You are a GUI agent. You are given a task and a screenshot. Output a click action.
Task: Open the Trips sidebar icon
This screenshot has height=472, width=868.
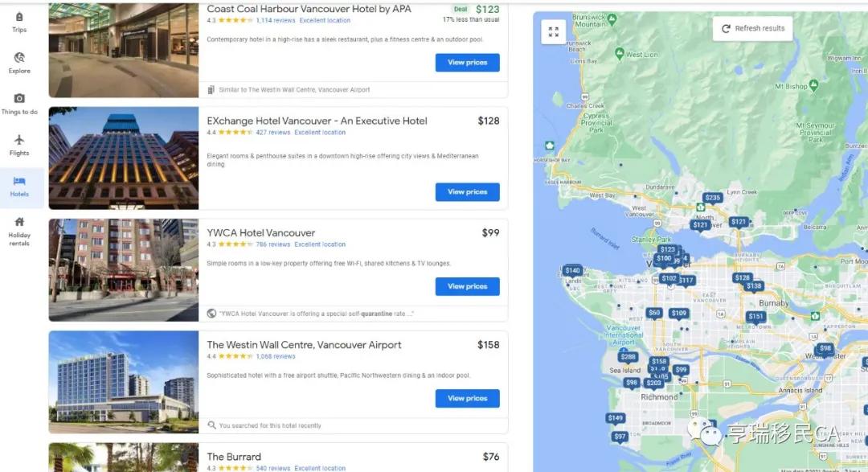tap(19, 17)
